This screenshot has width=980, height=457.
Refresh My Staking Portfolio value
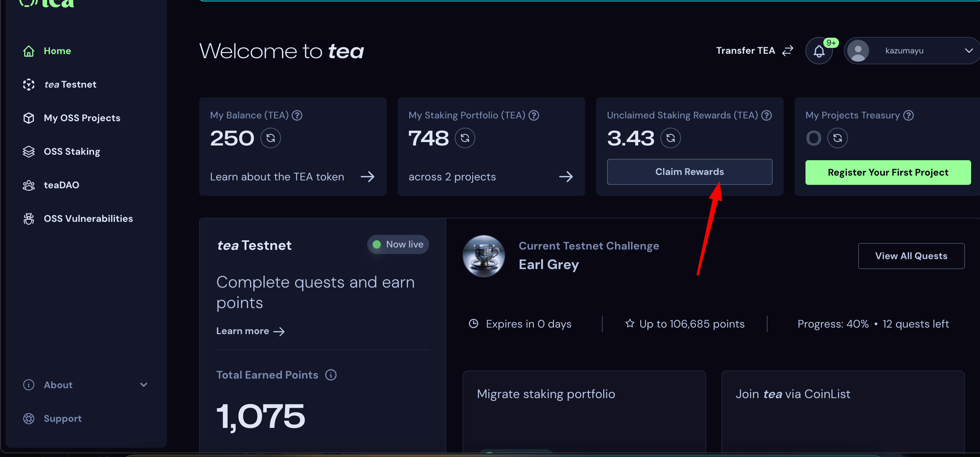pos(465,138)
